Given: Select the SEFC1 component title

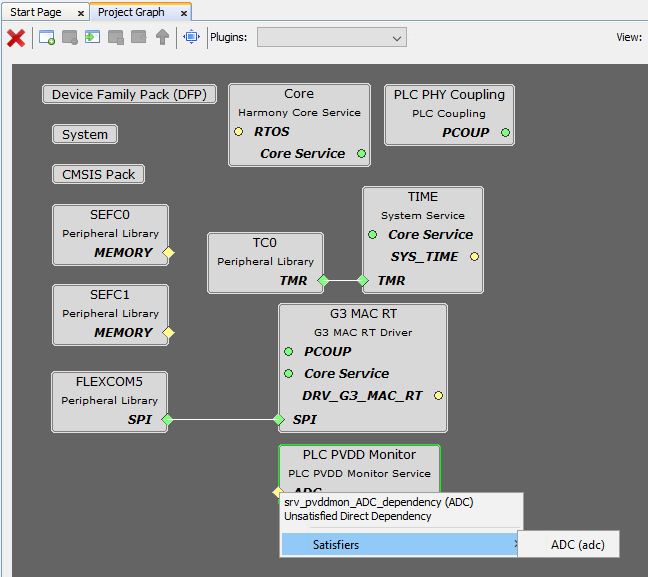Looking at the screenshot, I should pos(110,295).
